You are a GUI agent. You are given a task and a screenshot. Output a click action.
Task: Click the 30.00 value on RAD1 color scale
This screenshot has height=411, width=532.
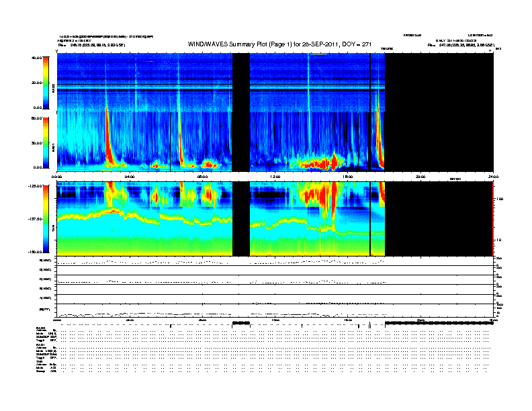[x=36, y=143]
